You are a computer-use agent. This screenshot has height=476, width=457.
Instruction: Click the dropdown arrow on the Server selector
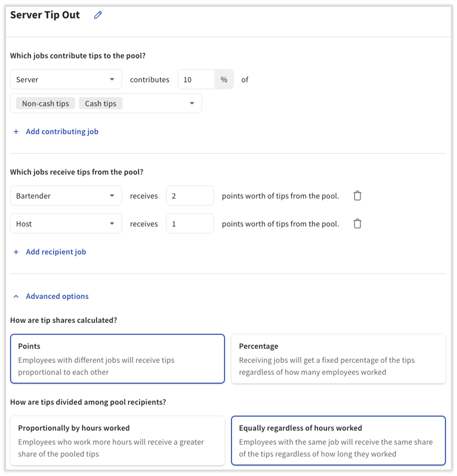(x=112, y=79)
